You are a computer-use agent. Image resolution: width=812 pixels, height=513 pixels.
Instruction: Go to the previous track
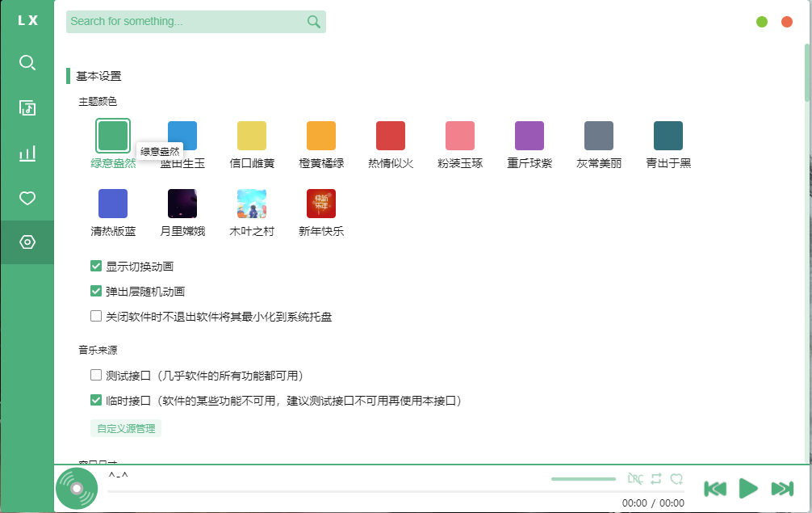pyautogui.click(x=715, y=488)
